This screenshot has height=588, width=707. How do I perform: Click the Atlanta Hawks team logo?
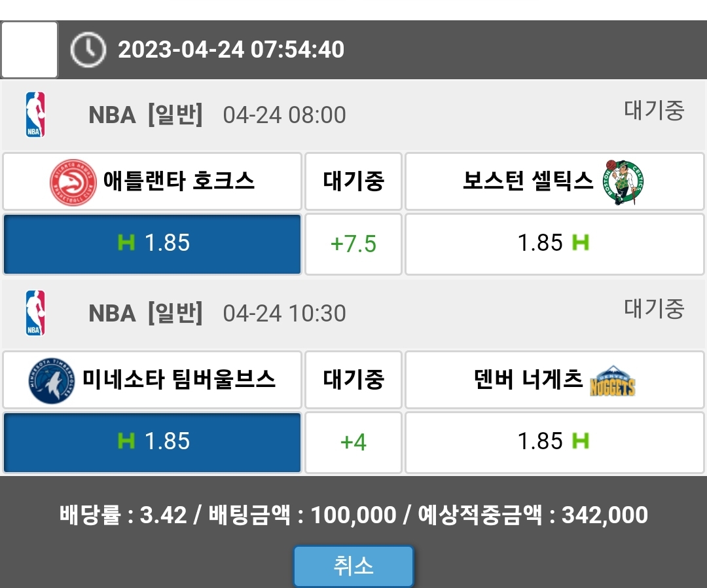tap(73, 182)
